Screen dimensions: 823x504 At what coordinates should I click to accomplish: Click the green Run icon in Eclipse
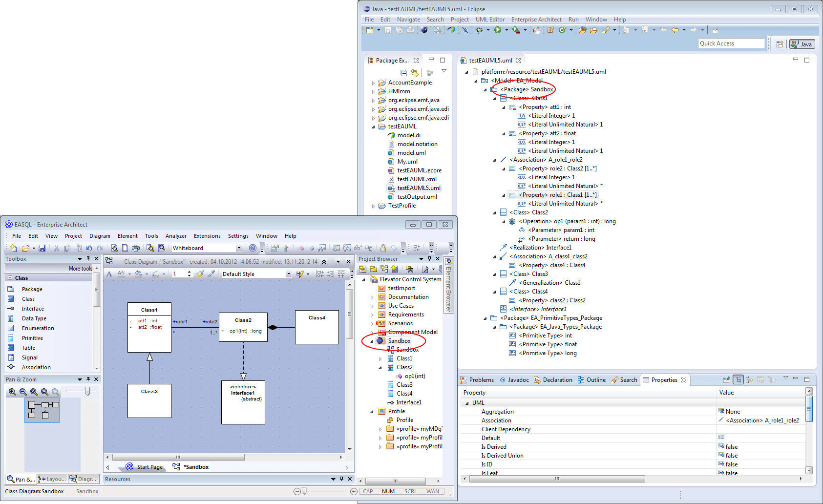(498, 30)
